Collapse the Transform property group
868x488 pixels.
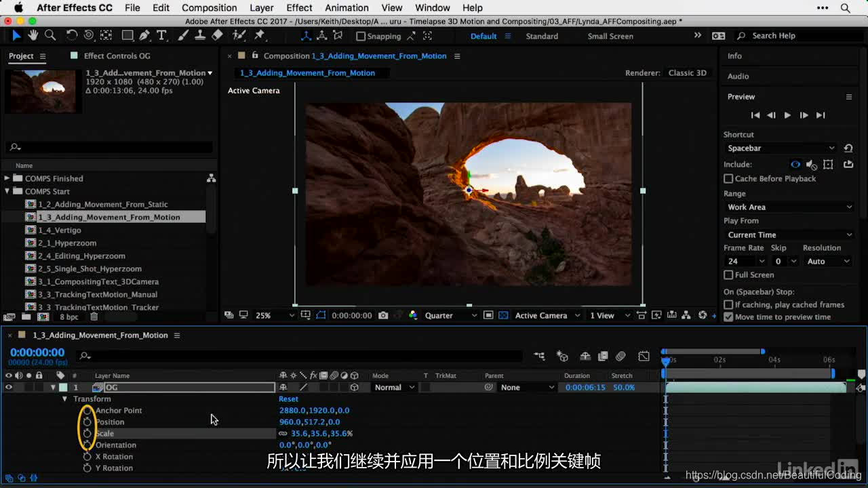65,399
